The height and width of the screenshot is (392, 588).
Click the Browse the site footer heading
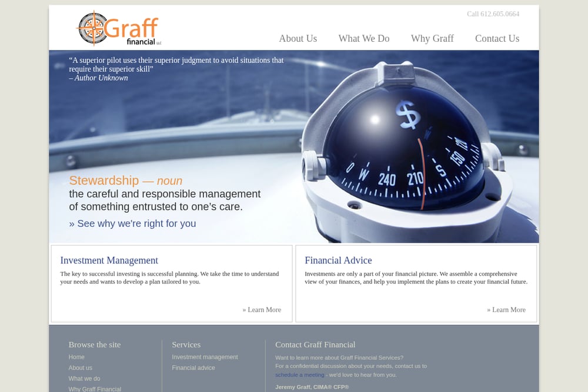point(95,344)
